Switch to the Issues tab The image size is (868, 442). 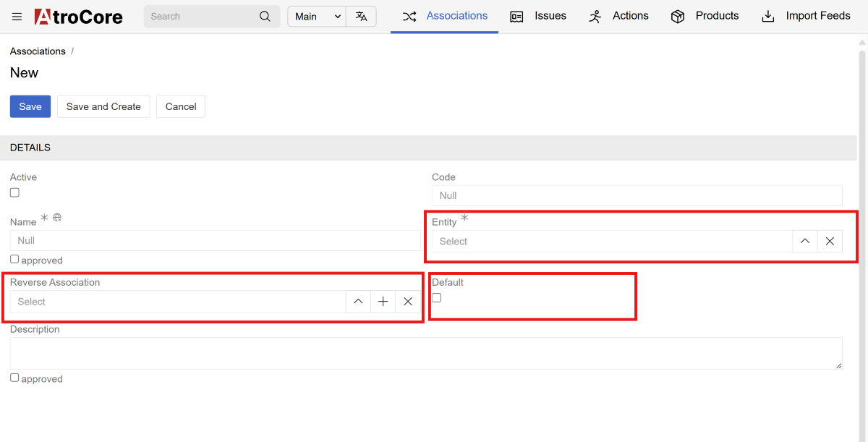pos(538,16)
